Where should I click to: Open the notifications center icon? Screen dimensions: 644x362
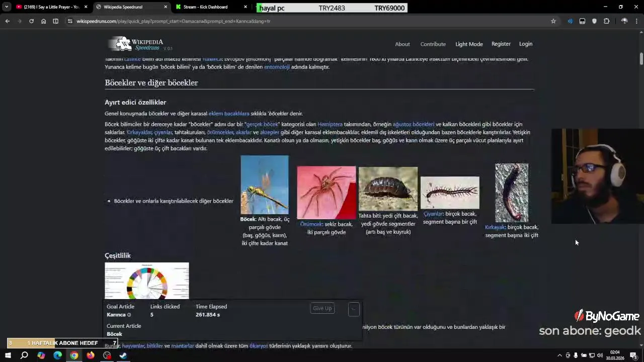point(633,355)
